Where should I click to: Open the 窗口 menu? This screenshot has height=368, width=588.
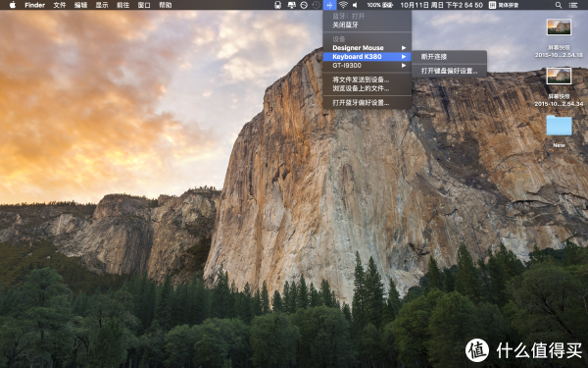[x=144, y=5]
